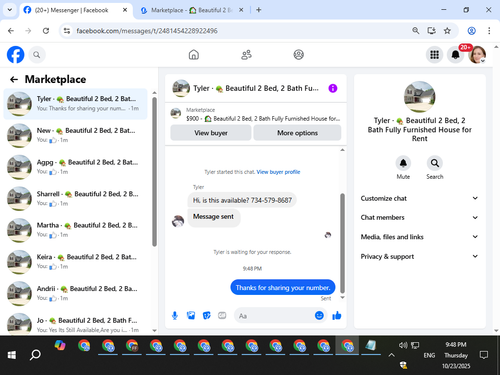
Task: Open Chrome three-dot menu
Action: [489, 31]
